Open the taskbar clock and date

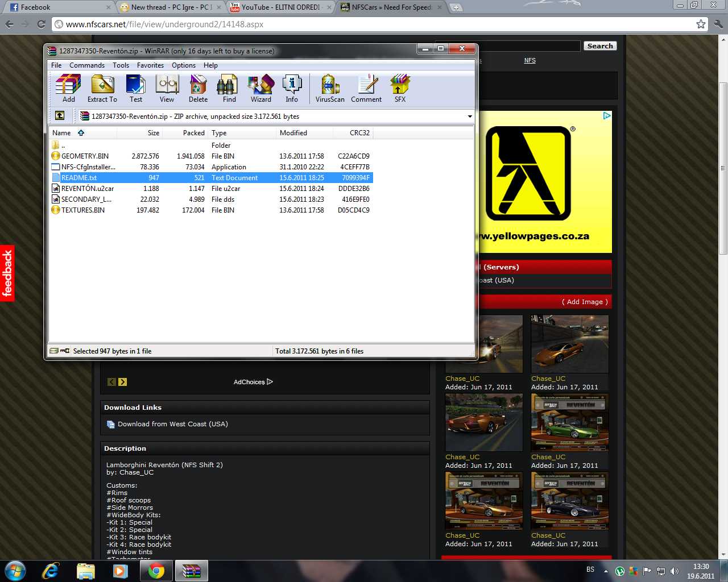tap(701, 571)
